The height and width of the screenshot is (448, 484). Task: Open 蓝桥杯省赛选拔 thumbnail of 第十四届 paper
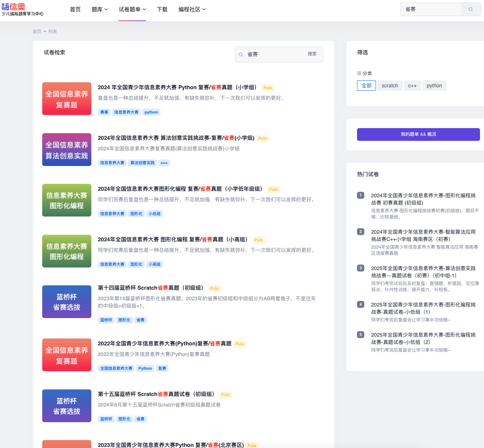pyautogui.click(x=67, y=302)
